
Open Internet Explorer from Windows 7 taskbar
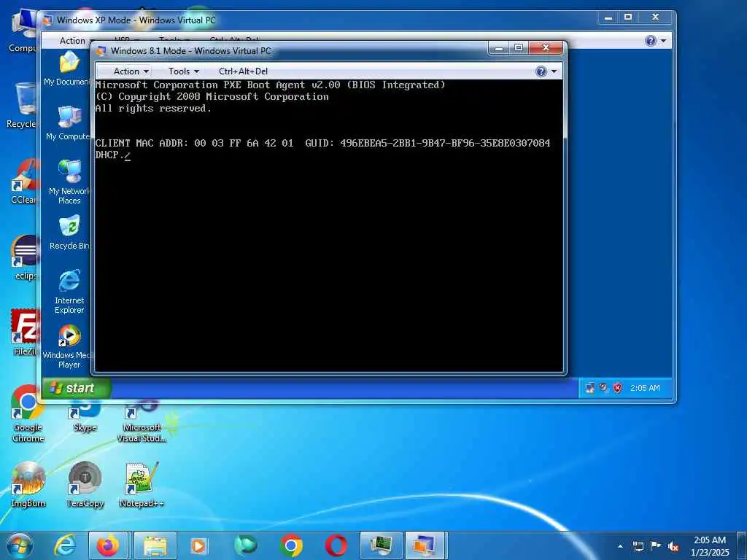coord(65,545)
